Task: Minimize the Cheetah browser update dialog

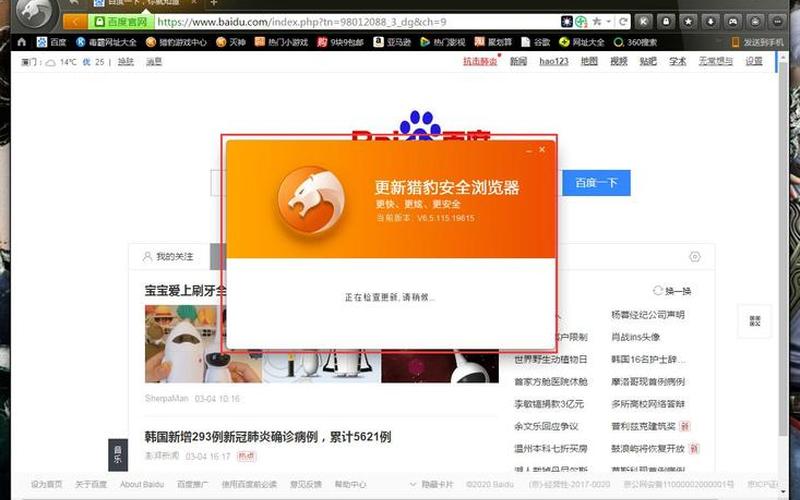Action: coord(529,150)
